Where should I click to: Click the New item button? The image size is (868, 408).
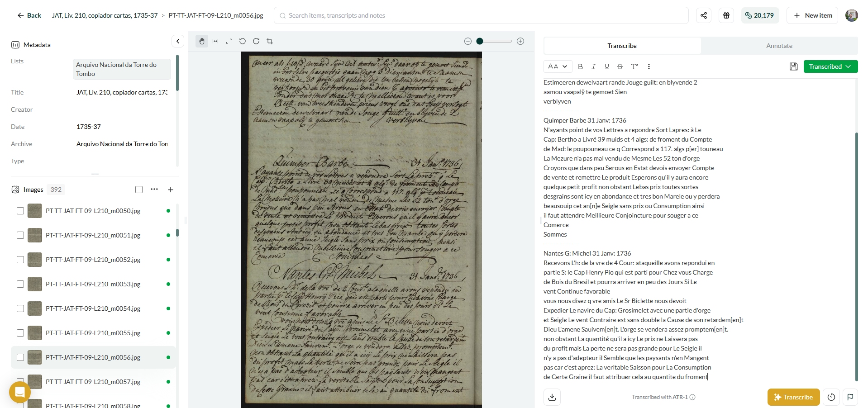click(x=812, y=15)
